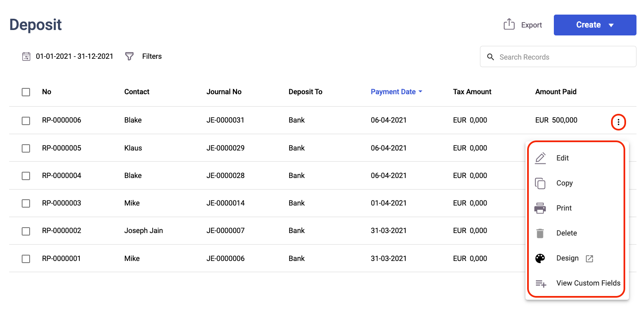644x316 pixels.
Task: Click the Journal No column header
Action: click(224, 92)
